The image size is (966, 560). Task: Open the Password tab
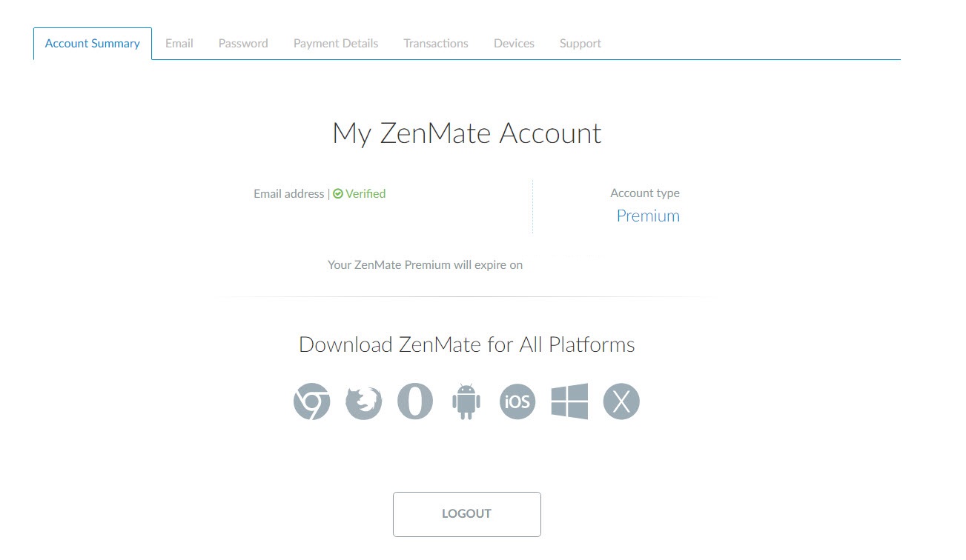[243, 43]
